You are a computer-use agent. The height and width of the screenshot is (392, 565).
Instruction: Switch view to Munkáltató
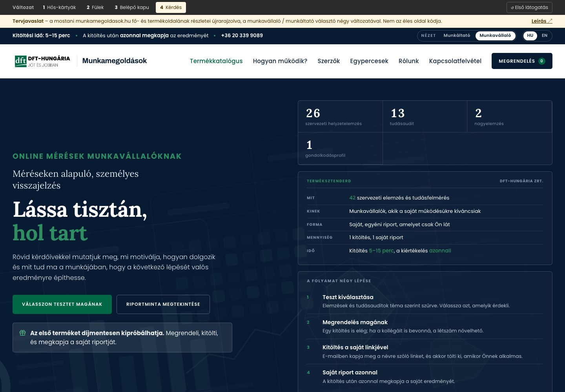457,35
